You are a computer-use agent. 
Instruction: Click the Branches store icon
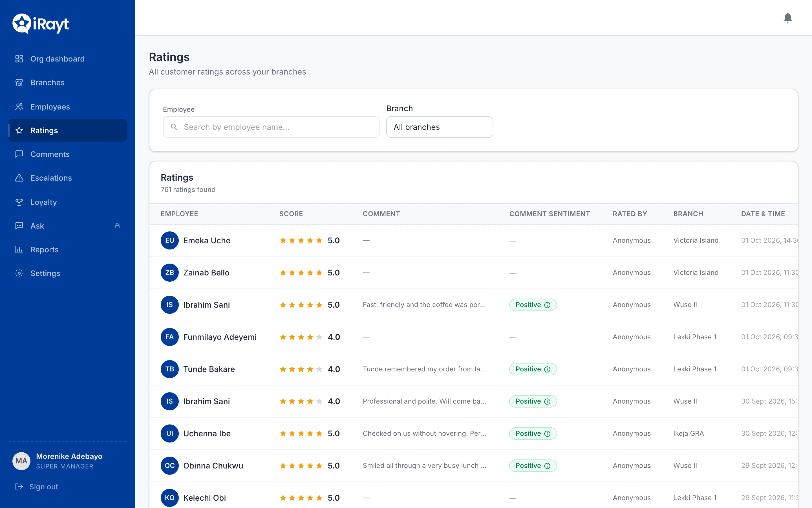pos(19,83)
